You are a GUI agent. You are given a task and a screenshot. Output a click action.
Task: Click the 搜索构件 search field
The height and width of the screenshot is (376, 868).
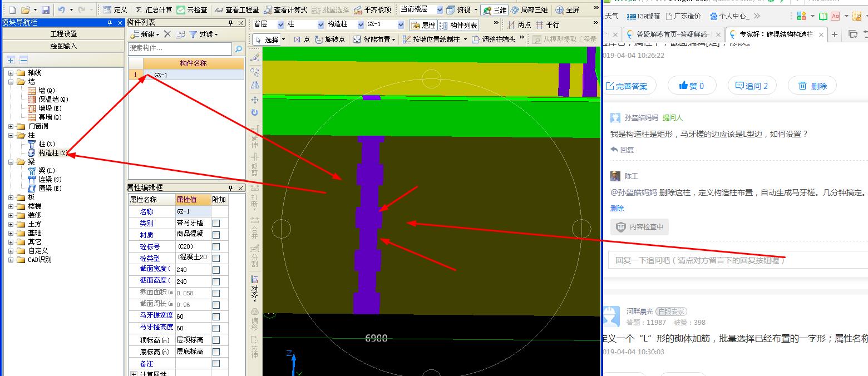click(180, 49)
